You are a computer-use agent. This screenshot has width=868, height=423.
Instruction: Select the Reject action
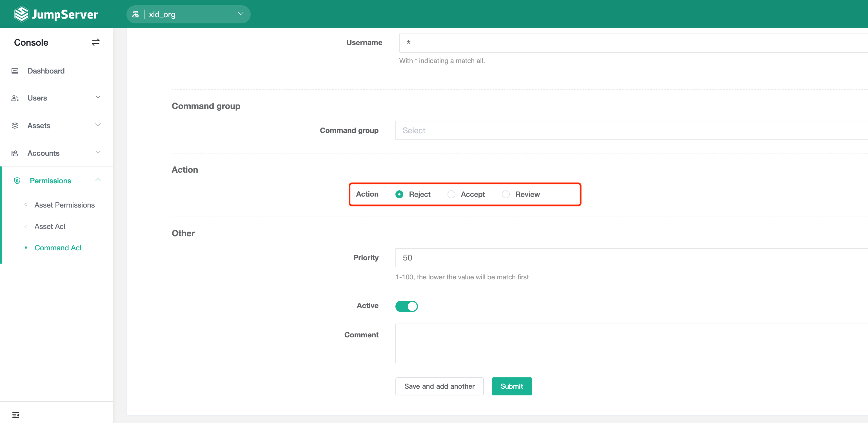399,194
